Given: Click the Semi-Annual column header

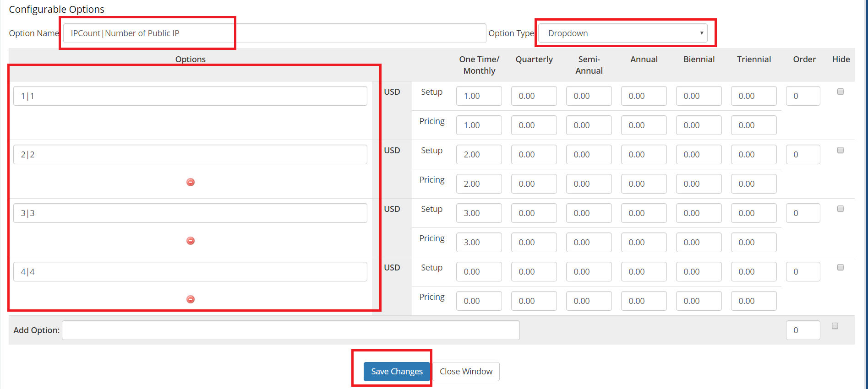Looking at the screenshot, I should click(x=589, y=65).
